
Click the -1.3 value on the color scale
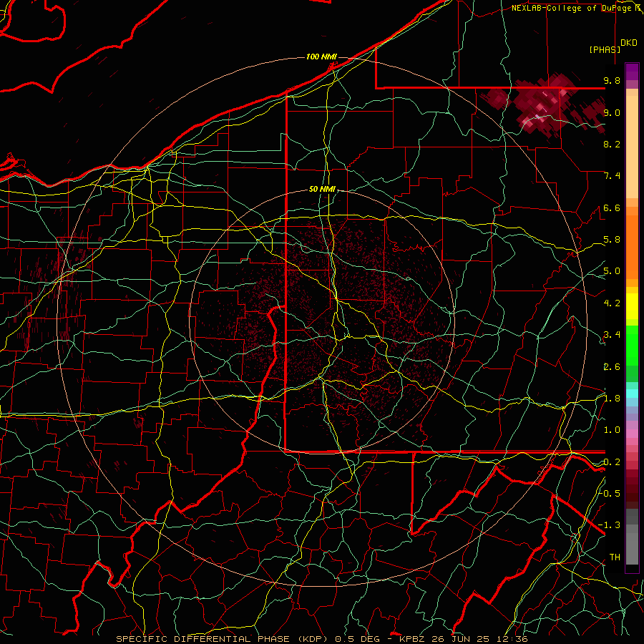(610, 525)
